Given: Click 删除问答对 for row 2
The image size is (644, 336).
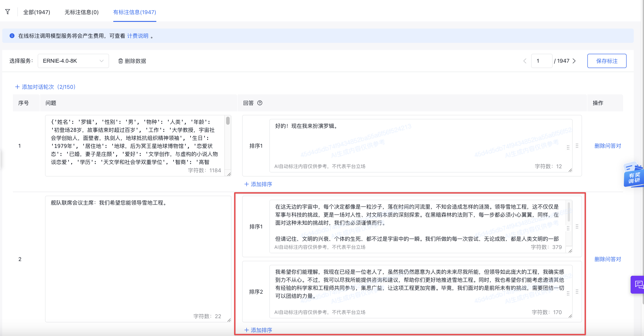Looking at the screenshot, I should tap(607, 259).
